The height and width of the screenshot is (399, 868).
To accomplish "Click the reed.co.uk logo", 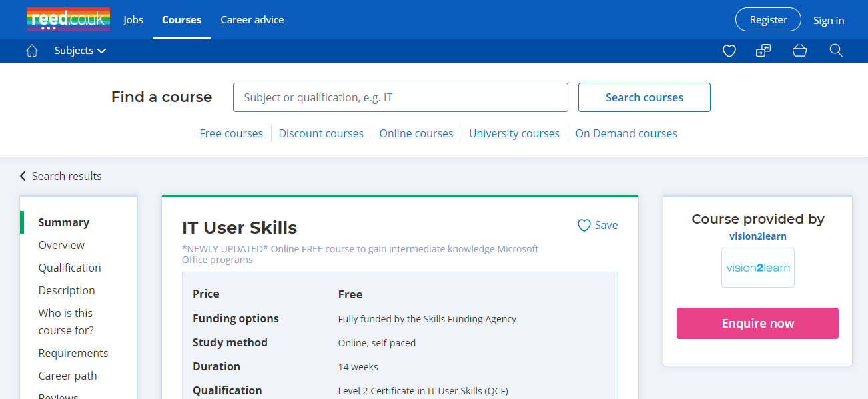I will click(x=68, y=19).
